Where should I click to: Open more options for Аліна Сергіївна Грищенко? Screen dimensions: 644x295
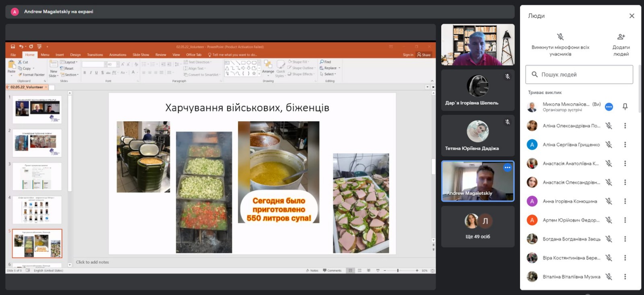pos(625,145)
